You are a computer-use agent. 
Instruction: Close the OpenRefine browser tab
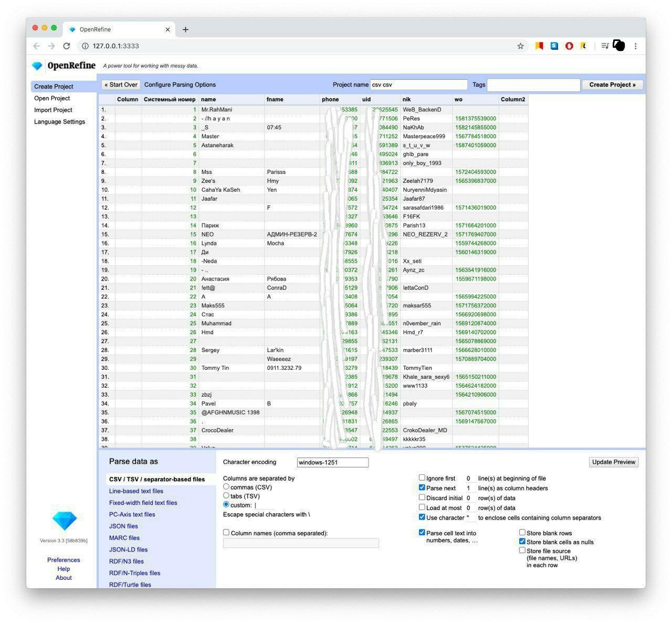tap(167, 29)
